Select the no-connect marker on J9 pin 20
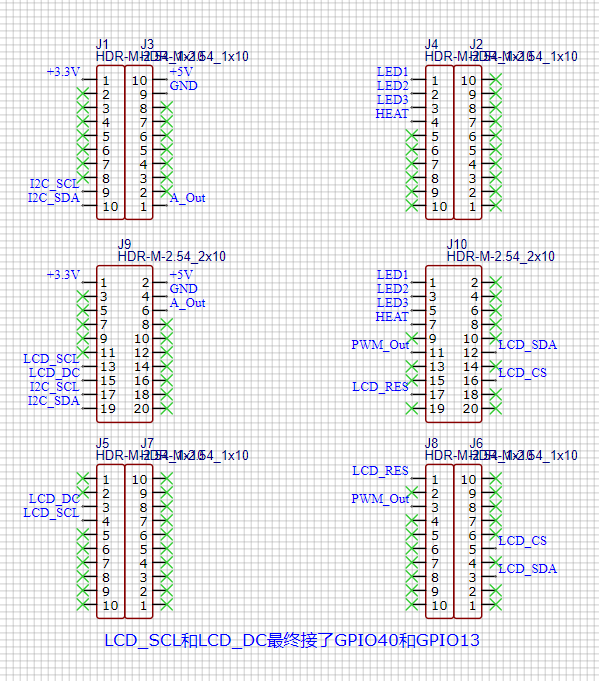Screen dimensions: 599x681 166,409
